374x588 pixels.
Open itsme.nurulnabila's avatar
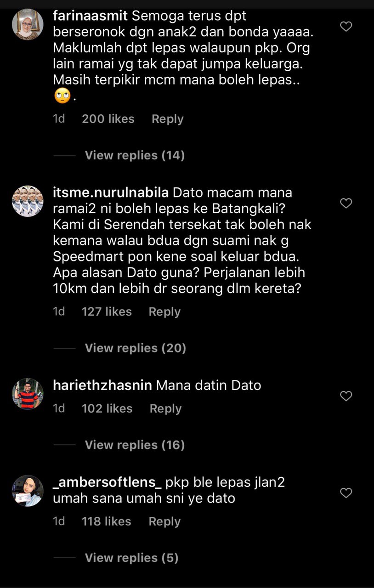pos(28,201)
